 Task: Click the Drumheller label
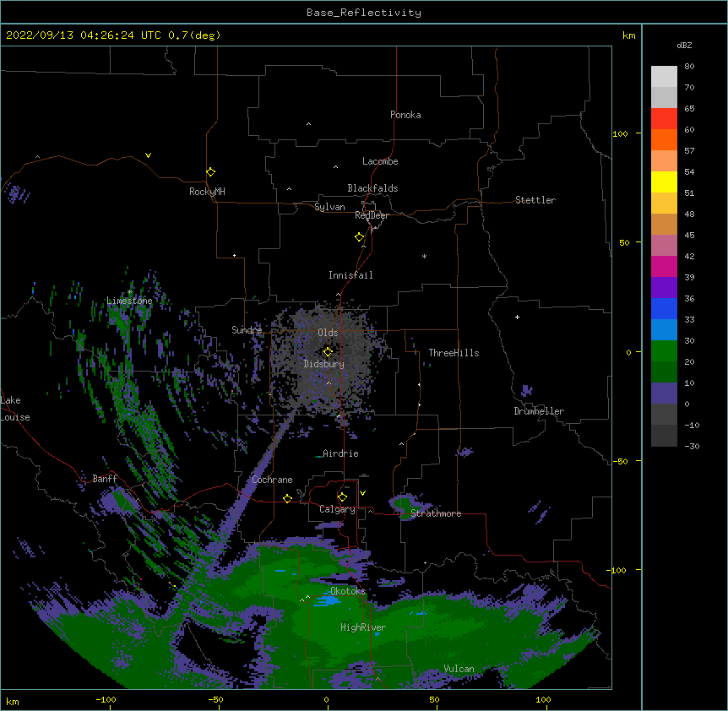[x=539, y=411]
